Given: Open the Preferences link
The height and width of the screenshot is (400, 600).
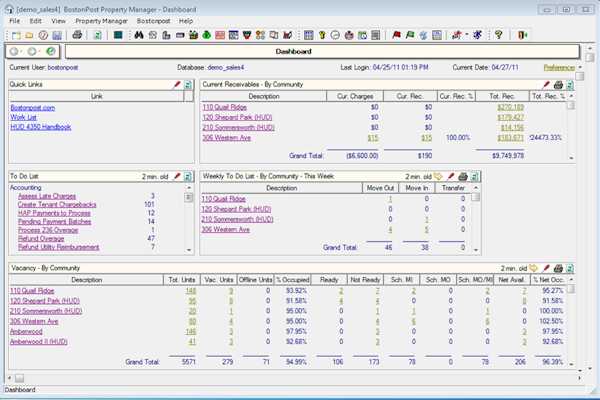Looking at the screenshot, I should [559, 67].
